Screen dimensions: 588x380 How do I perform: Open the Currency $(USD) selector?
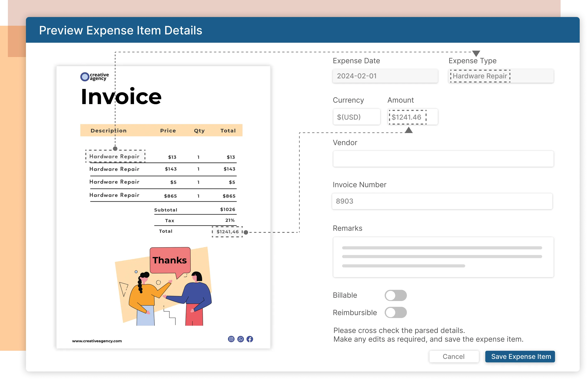point(356,117)
